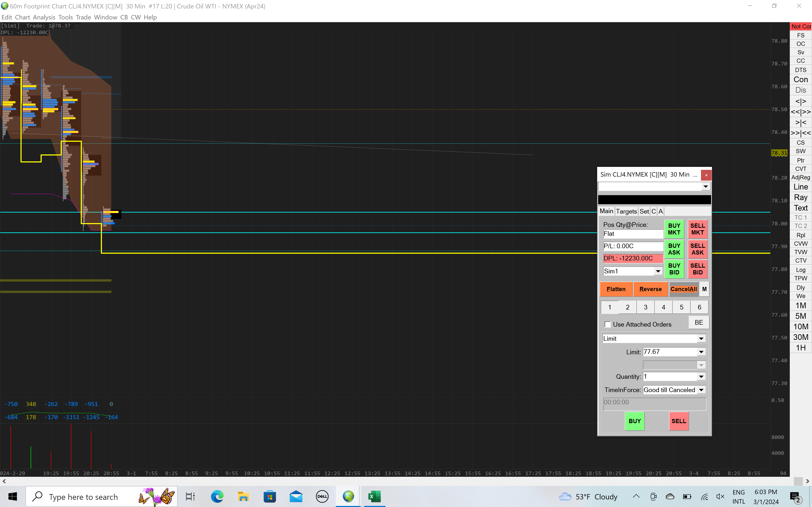
Task: Open the Analysis menu
Action: pyautogui.click(x=44, y=17)
